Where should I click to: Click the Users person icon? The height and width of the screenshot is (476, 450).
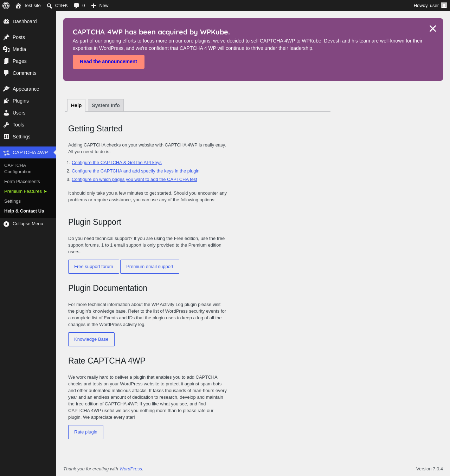(6, 113)
